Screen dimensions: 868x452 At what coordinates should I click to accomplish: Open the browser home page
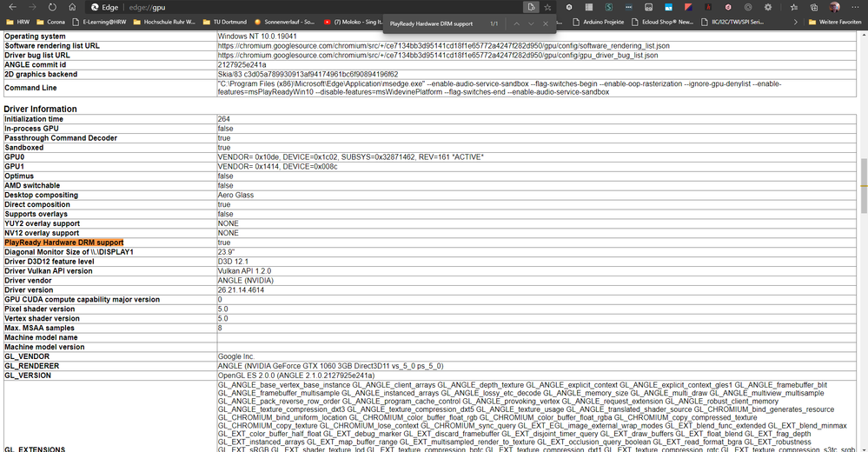72,7
